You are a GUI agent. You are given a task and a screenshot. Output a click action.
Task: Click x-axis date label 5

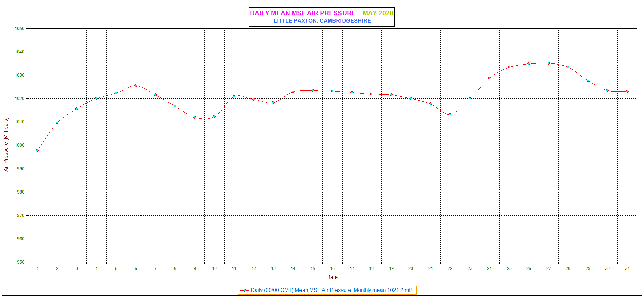(116, 268)
